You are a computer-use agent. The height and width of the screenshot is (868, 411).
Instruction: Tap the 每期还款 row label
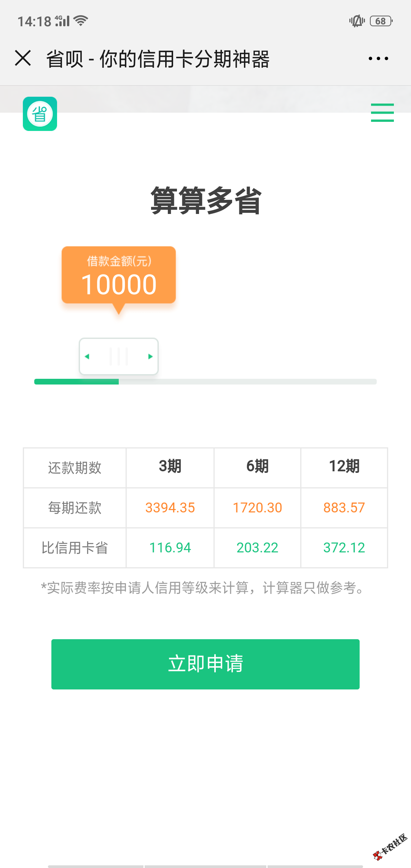click(x=75, y=508)
